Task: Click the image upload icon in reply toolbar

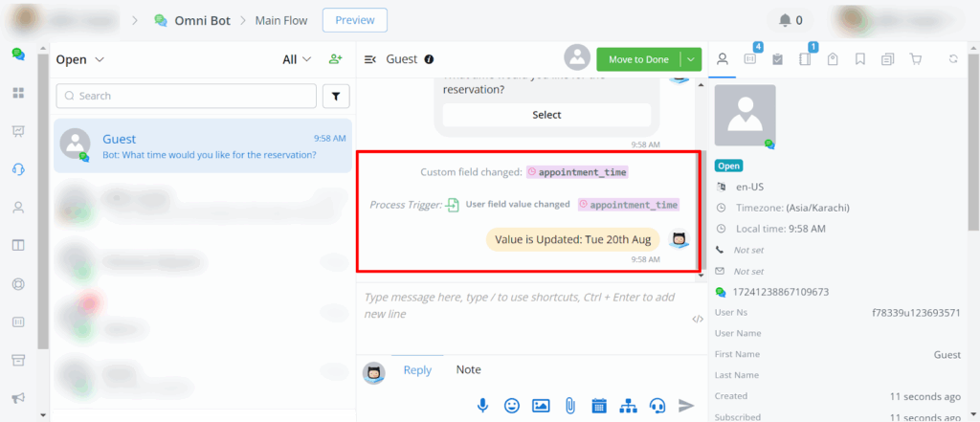Action: coord(541,405)
